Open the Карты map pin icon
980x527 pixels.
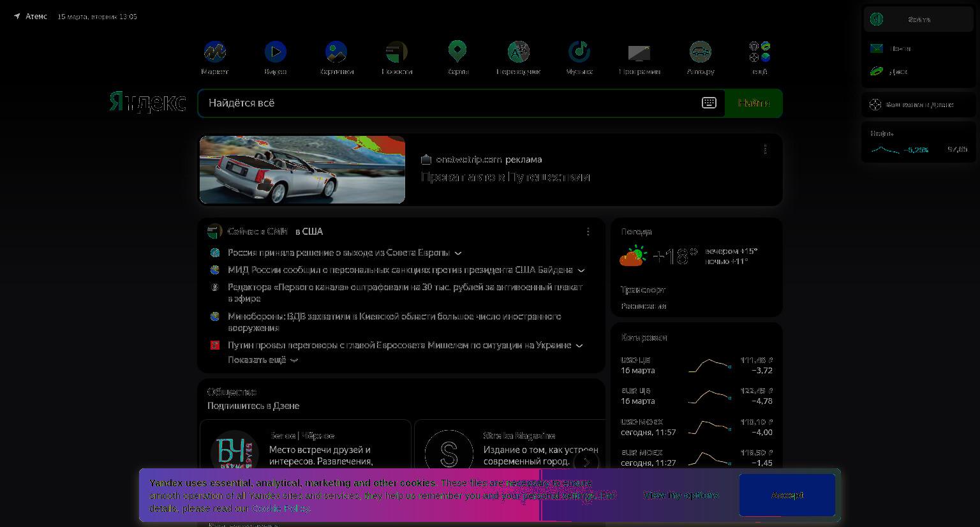point(457,52)
